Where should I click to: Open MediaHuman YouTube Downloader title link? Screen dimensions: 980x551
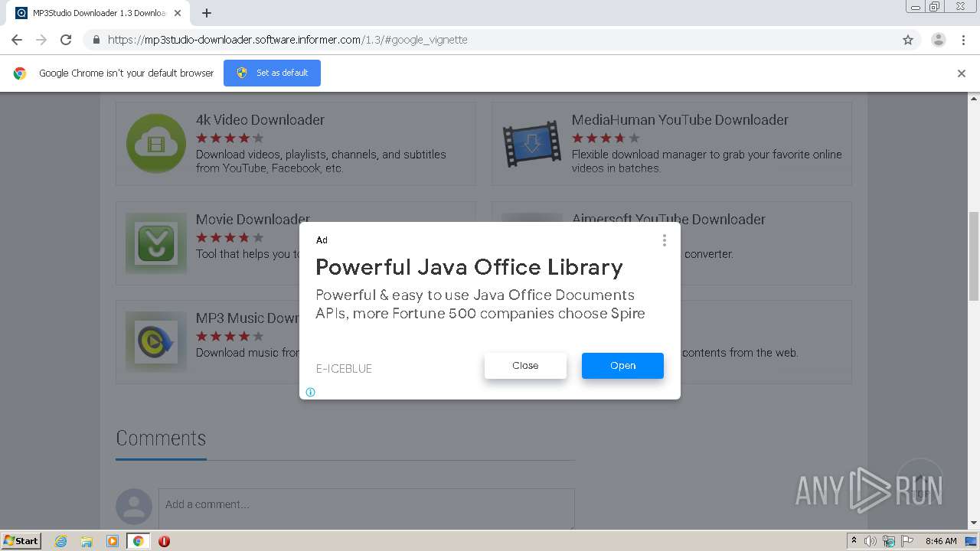tap(680, 119)
